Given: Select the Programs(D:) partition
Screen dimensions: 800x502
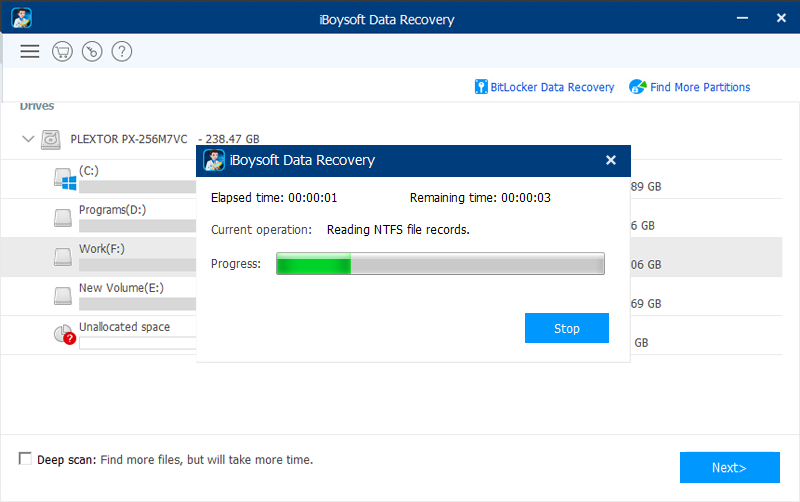Looking at the screenshot, I should (x=115, y=210).
